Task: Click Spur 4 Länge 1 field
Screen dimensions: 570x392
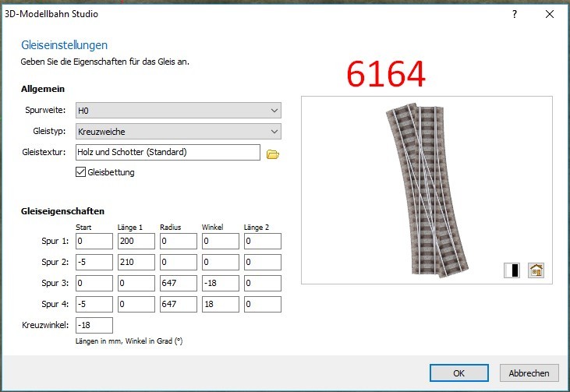Action: click(136, 305)
